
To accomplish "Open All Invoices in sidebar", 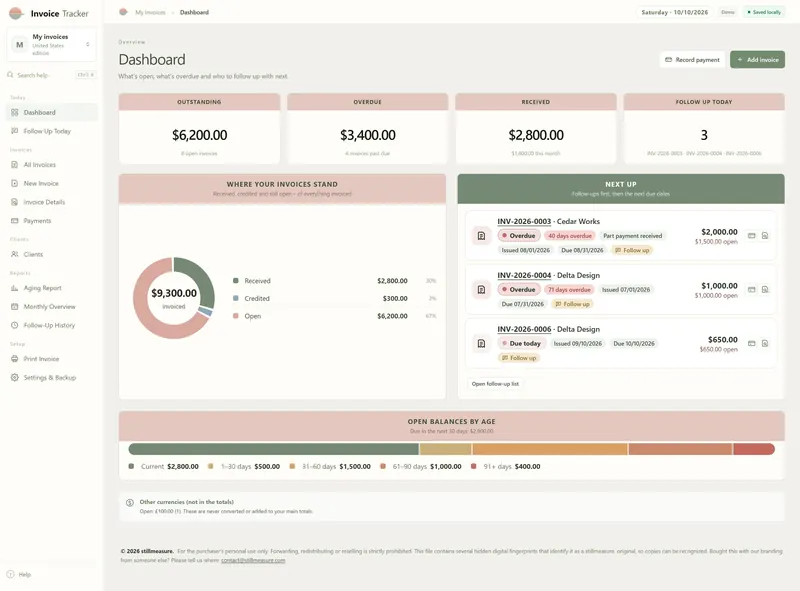I will pyautogui.click(x=51, y=165).
